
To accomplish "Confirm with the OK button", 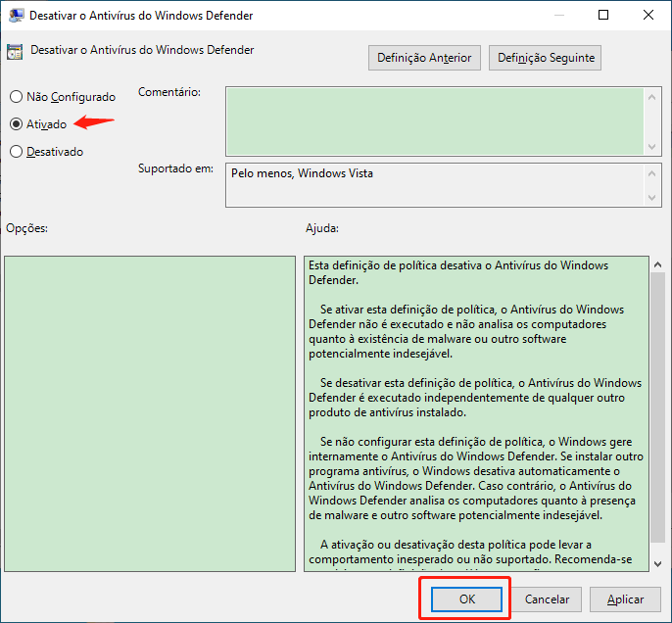I will click(466, 599).
